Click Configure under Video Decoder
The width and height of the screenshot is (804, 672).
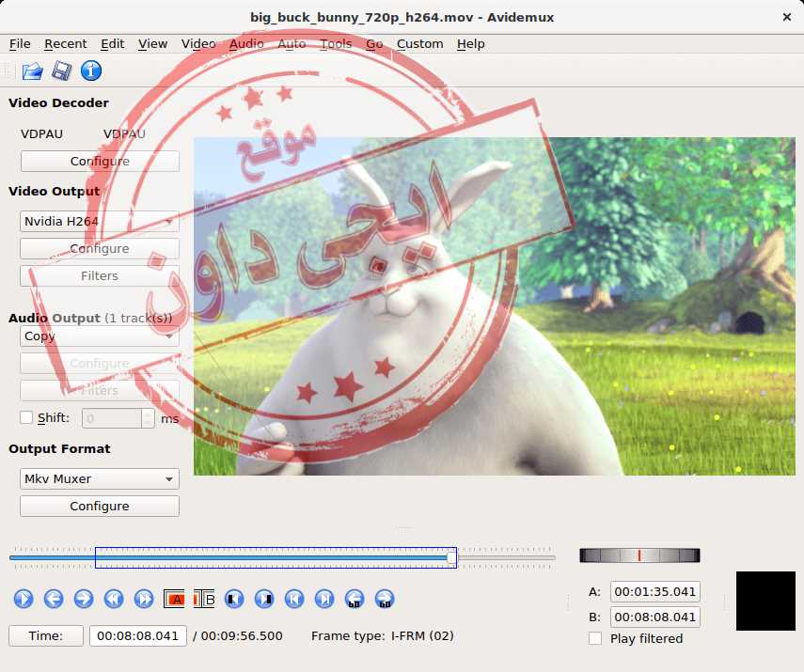(100, 161)
